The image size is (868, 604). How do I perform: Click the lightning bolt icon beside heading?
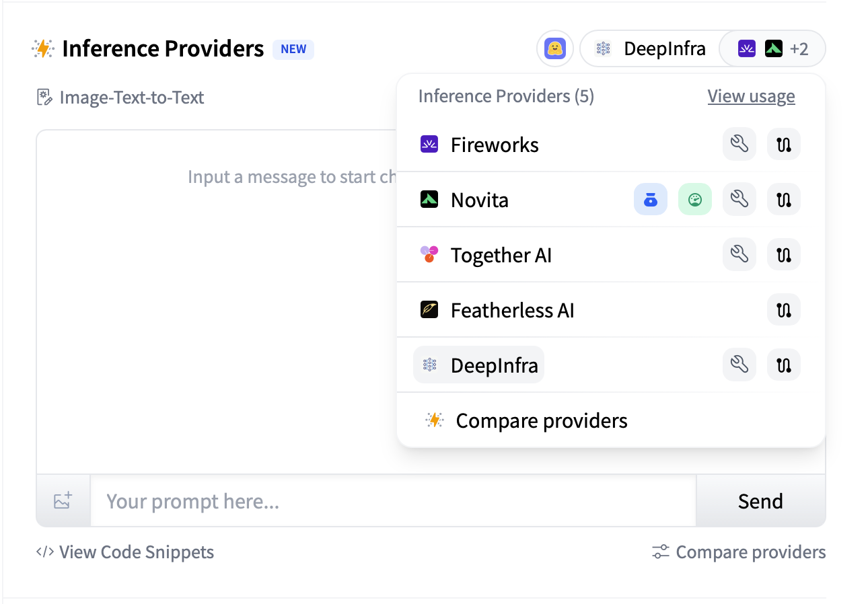coord(42,49)
